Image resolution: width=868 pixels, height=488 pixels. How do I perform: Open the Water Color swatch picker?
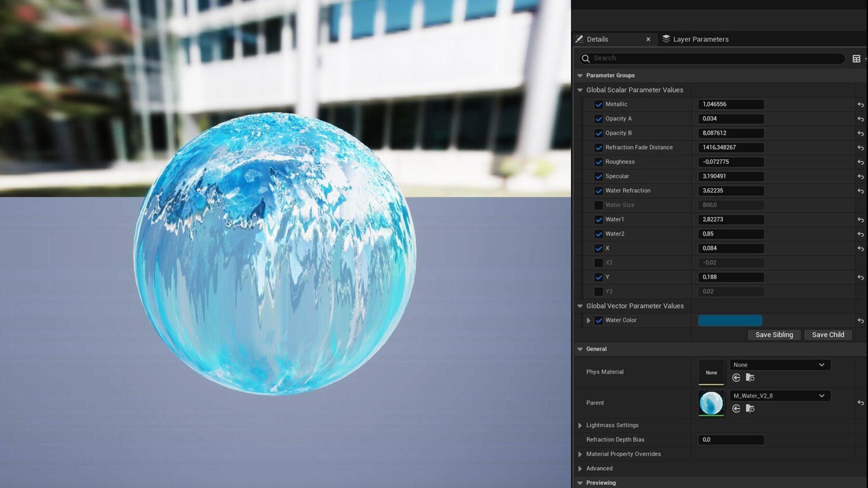pos(730,320)
